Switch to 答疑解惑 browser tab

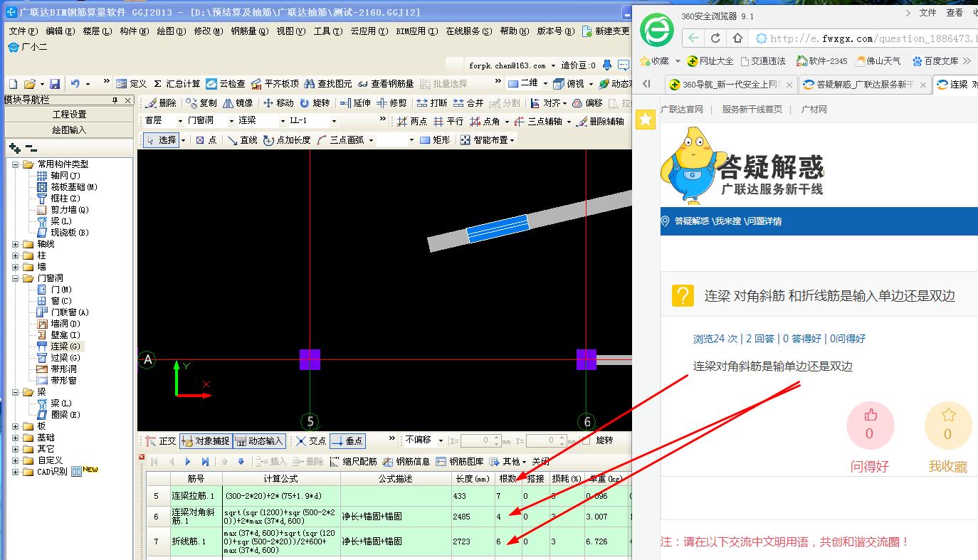(864, 85)
